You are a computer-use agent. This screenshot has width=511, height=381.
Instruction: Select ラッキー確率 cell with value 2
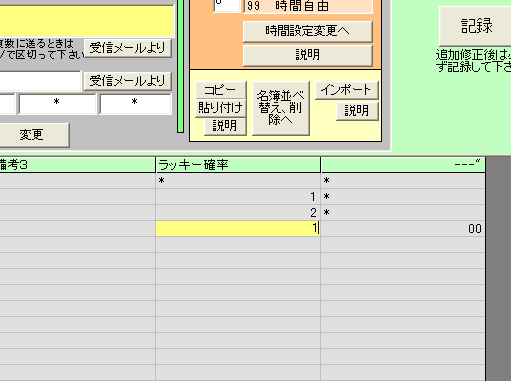[238, 213]
